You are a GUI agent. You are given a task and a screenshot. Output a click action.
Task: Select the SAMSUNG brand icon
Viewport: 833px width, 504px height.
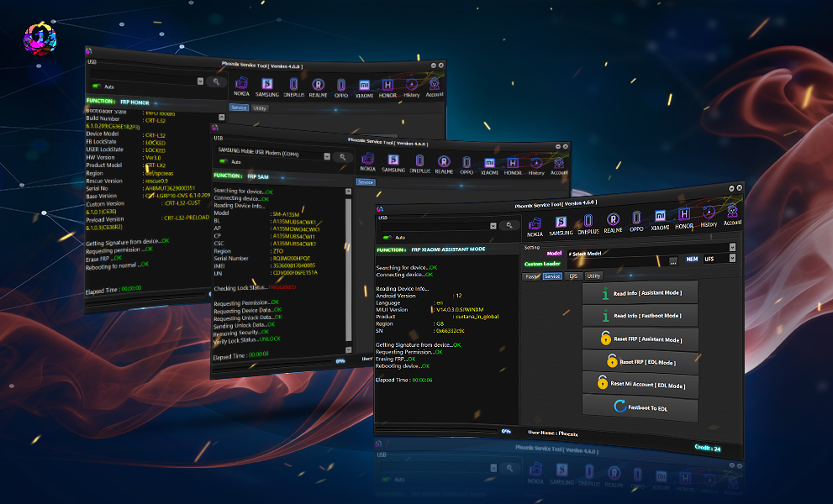560,220
